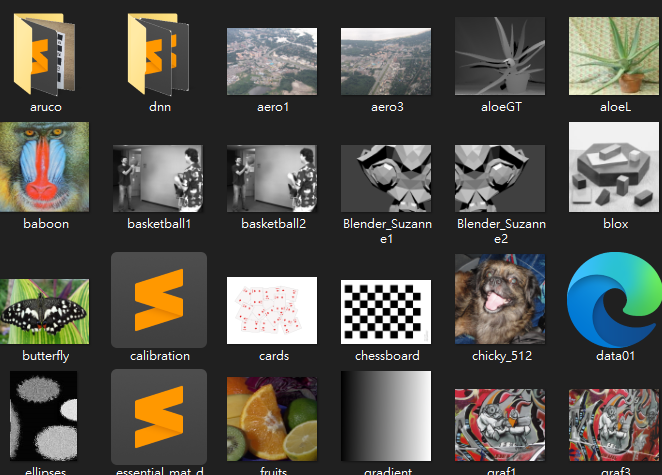Viewport: 662px width, 475px height.
Task: Select the baboon image thumbnail
Action: click(46, 167)
